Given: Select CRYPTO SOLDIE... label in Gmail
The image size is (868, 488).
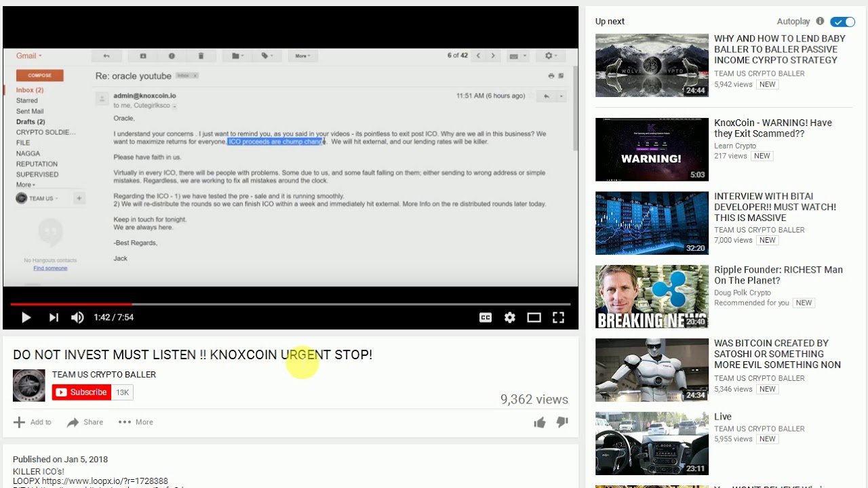Looking at the screenshot, I should tap(46, 132).
